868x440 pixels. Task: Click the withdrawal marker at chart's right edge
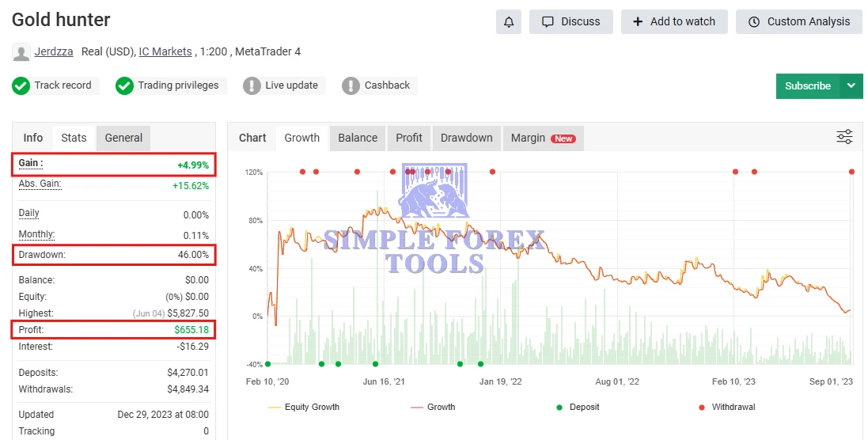point(851,173)
